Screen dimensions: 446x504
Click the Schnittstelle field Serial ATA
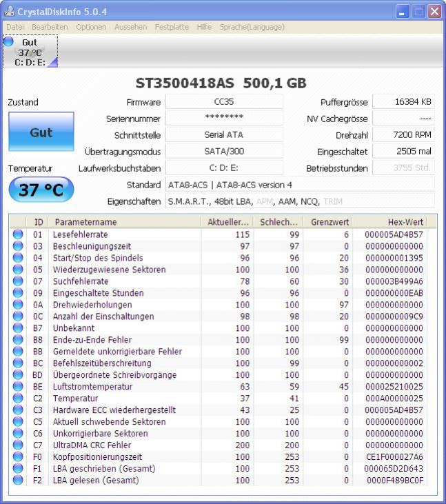tap(224, 134)
